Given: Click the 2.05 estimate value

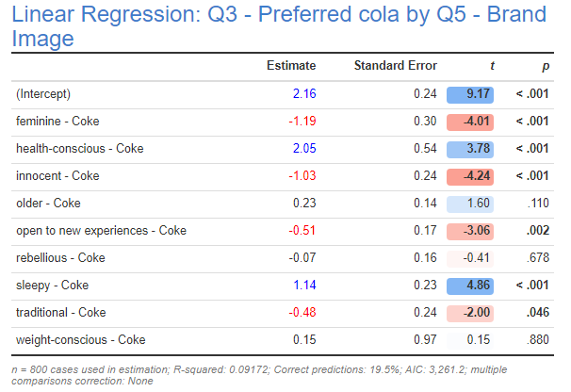Looking at the screenshot, I should pyautogui.click(x=303, y=149).
